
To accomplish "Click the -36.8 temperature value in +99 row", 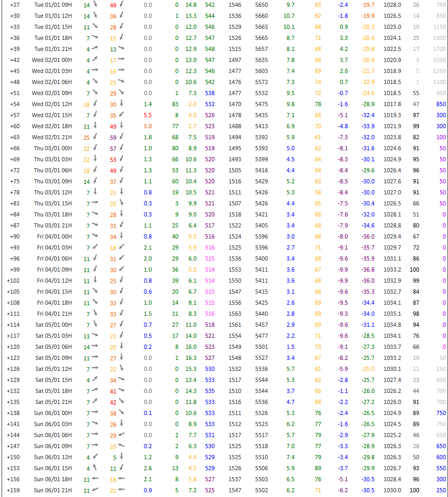I will coord(368,270).
